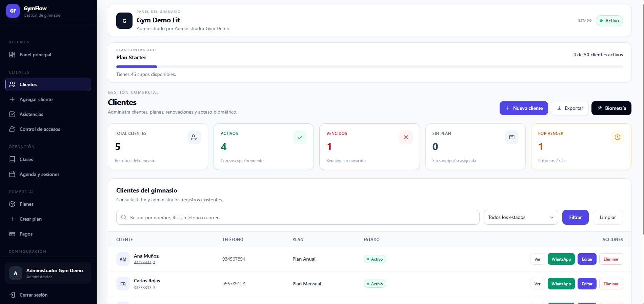Click the Gym Demo Fit G avatar
The height and width of the screenshot is (304, 644).
click(124, 21)
